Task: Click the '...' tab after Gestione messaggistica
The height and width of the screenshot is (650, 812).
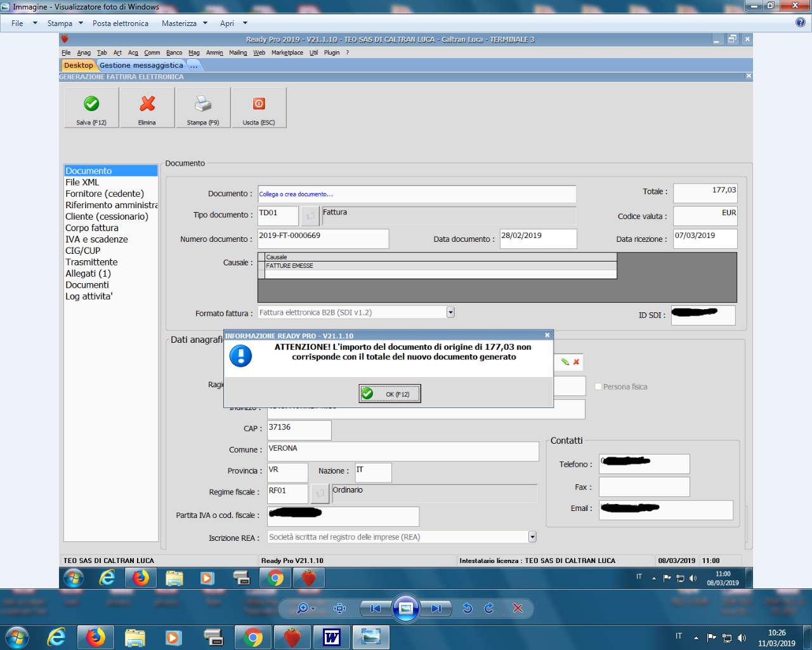Action: pyautogui.click(x=194, y=65)
